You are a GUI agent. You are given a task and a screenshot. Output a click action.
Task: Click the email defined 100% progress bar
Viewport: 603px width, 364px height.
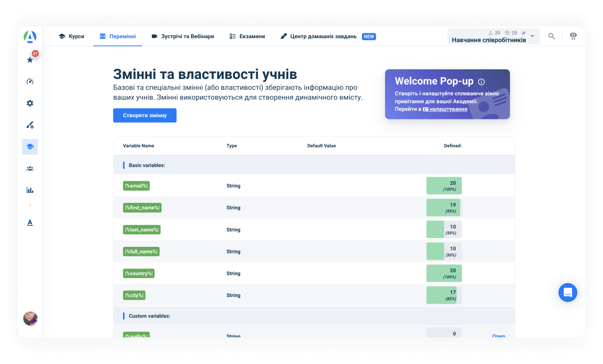[444, 186]
